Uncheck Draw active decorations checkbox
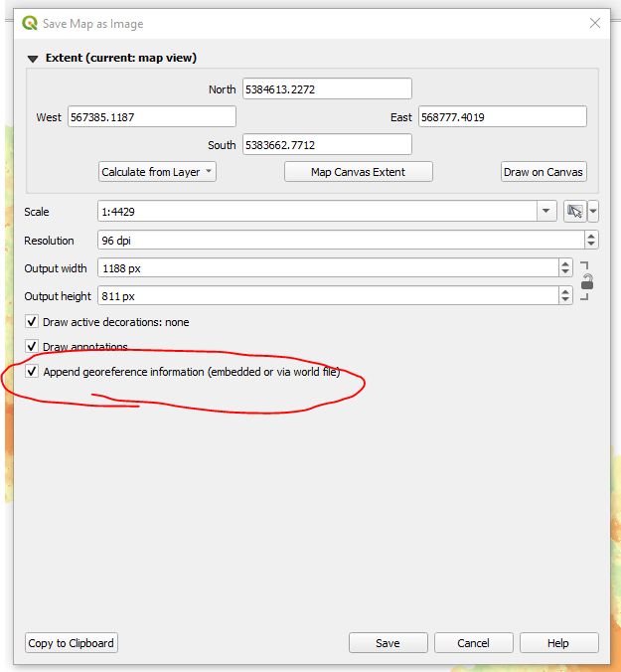The width and height of the screenshot is (621, 672). (32, 321)
